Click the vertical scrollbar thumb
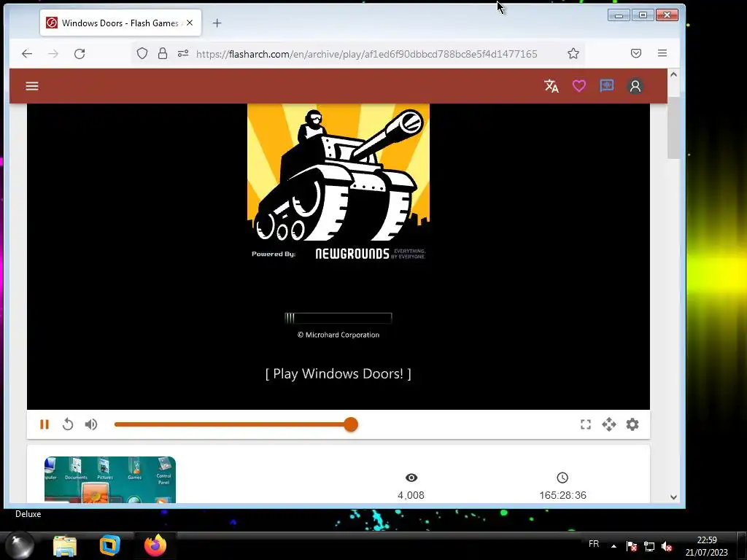This screenshot has width=747, height=560. tap(673, 128)
